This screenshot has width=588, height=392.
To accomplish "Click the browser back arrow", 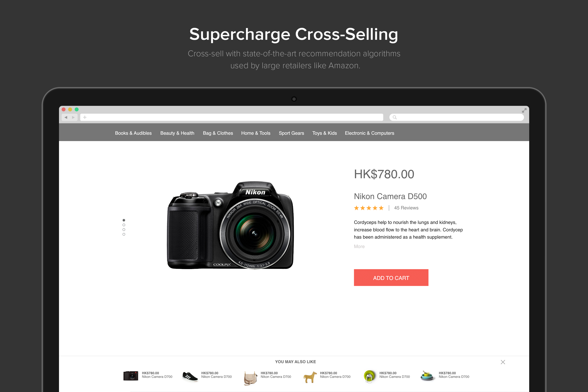I will click(x=66, y=117).
